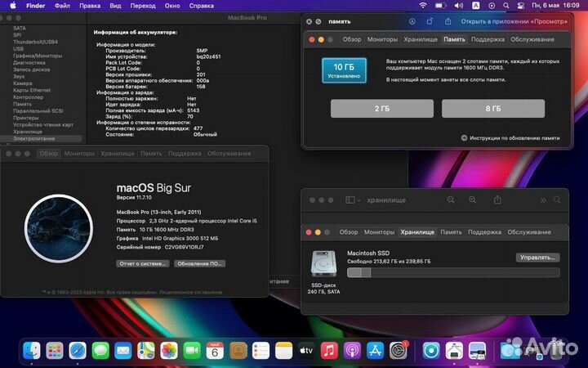Click the Macintosh SSD storage usage bar
Image resolution: width=588 pixels, height=368 pixels.
coord(453,272)
